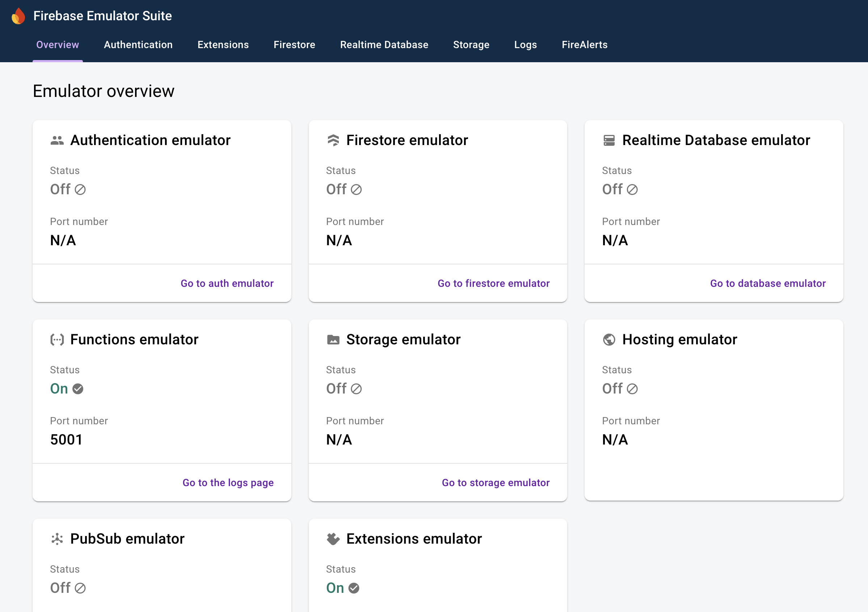Click the Functions emulator On status text

(59, 389)
